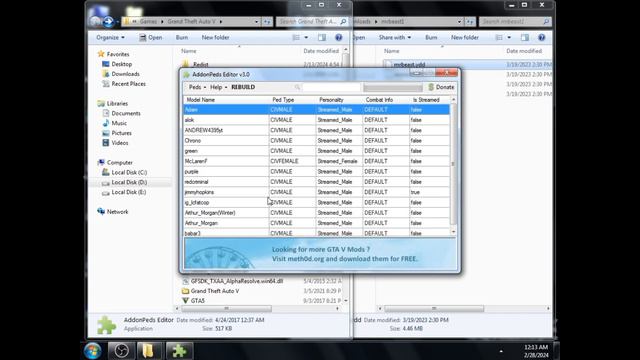
Task: Open Pictures library in navigation pane
Action: click(121, 133)
